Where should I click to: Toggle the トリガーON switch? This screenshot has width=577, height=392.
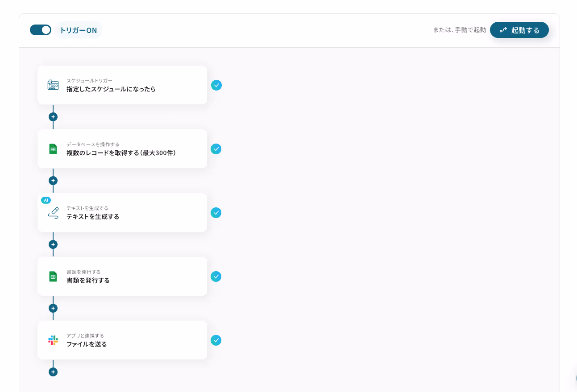(x=41, y=30)
